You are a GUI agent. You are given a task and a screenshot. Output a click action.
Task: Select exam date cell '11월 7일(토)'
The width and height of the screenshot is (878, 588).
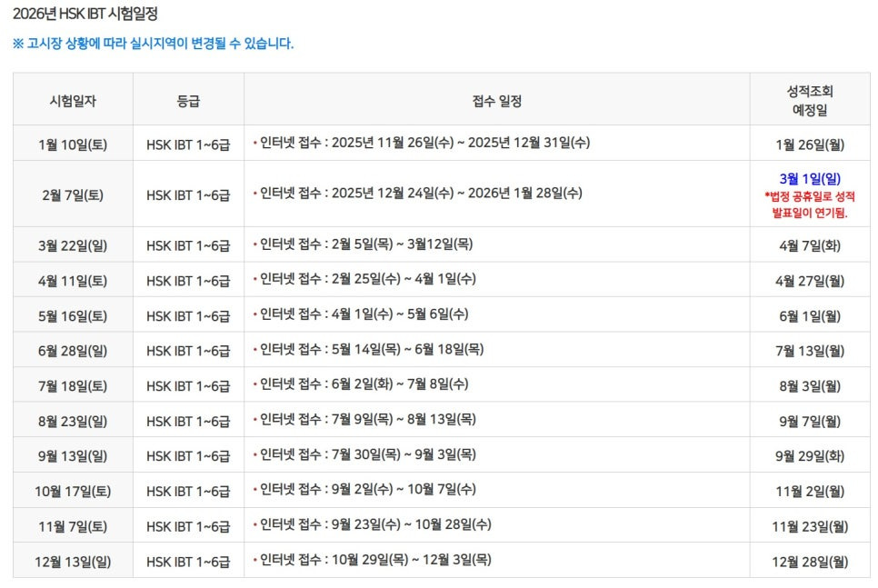[x=73, y=526]
